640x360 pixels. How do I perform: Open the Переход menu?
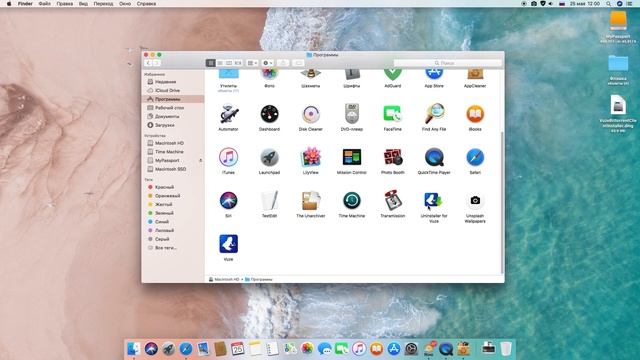(103, 4)
